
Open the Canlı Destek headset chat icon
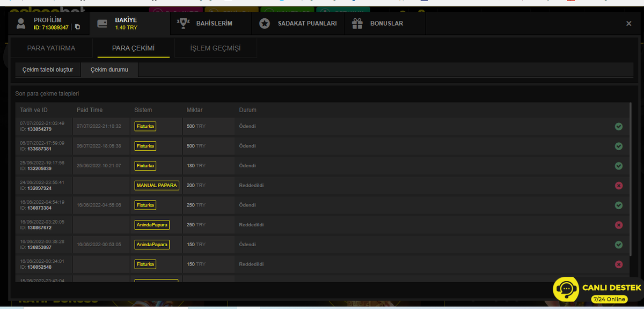pos(566,290)
